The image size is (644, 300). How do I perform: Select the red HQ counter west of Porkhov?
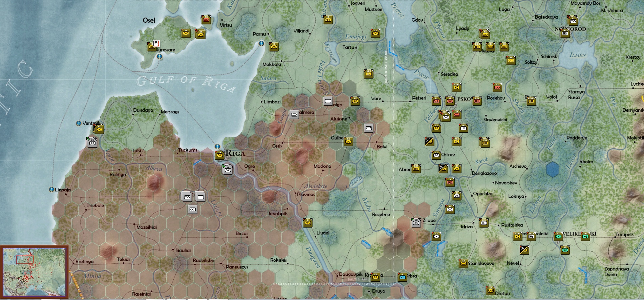[x=477, y=101]
